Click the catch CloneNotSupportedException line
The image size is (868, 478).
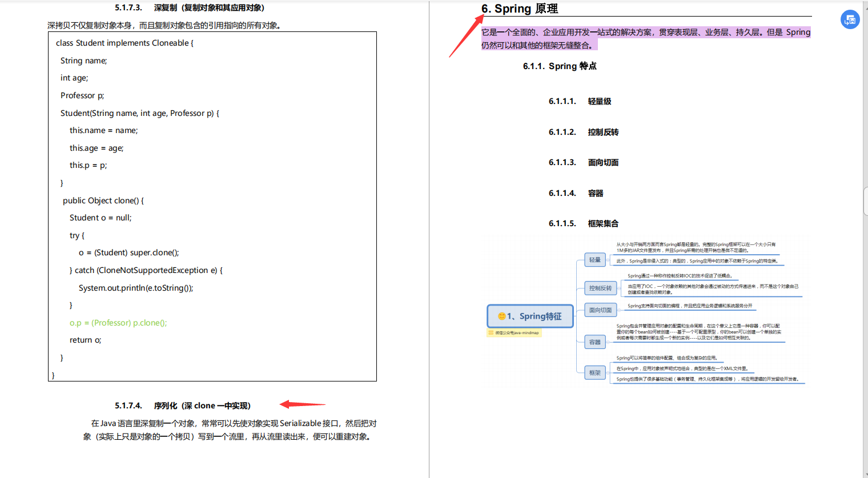pyautogui.click(x=146, y=270)
